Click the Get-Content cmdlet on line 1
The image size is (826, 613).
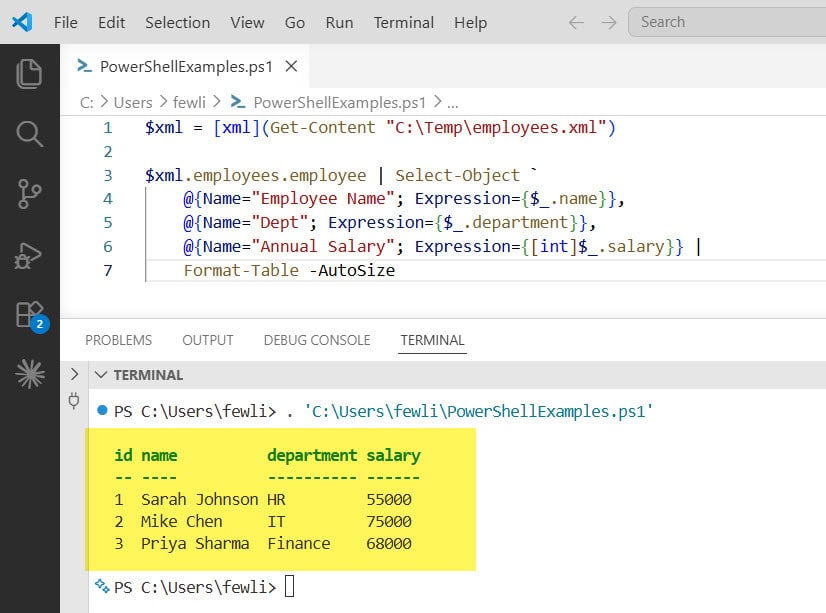pyautogui.click(x=323, y=127)
